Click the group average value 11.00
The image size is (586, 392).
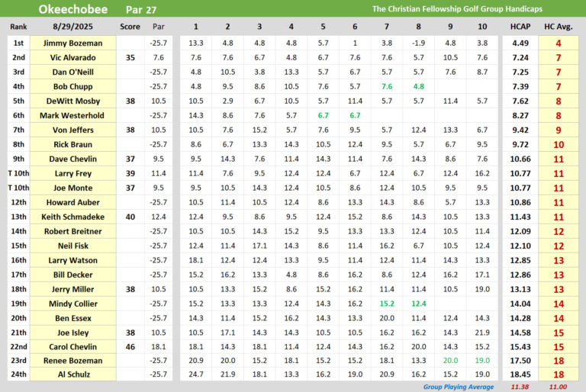[558, 387]
